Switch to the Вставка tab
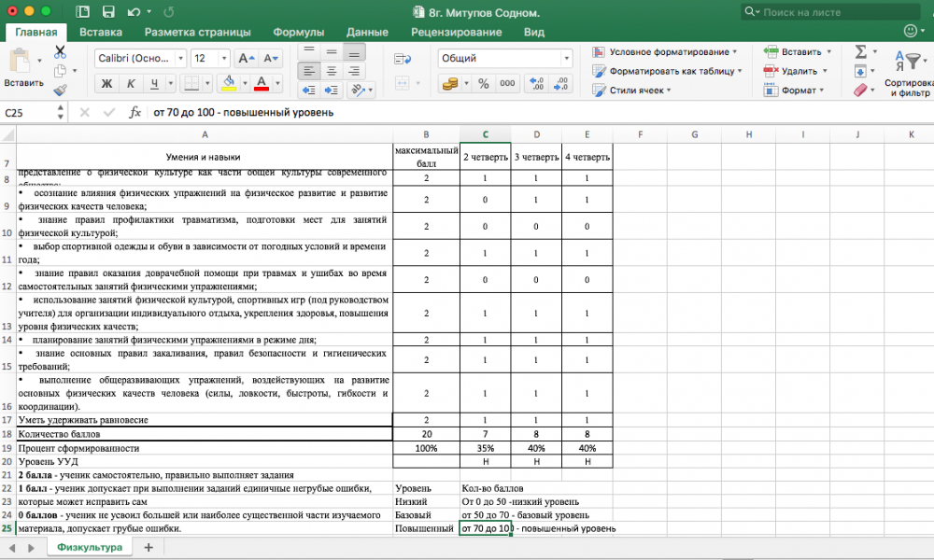Screen dimensions: 934x560 101,32
